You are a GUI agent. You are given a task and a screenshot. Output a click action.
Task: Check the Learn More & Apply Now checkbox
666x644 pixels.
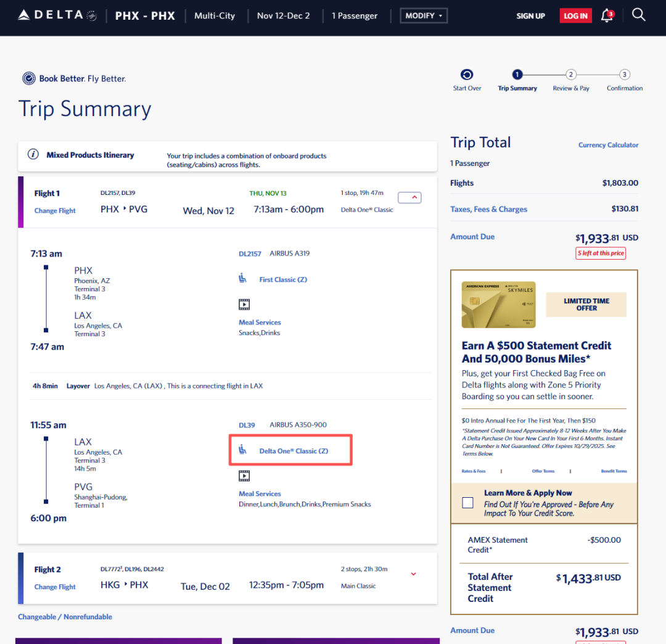point(468,503)
